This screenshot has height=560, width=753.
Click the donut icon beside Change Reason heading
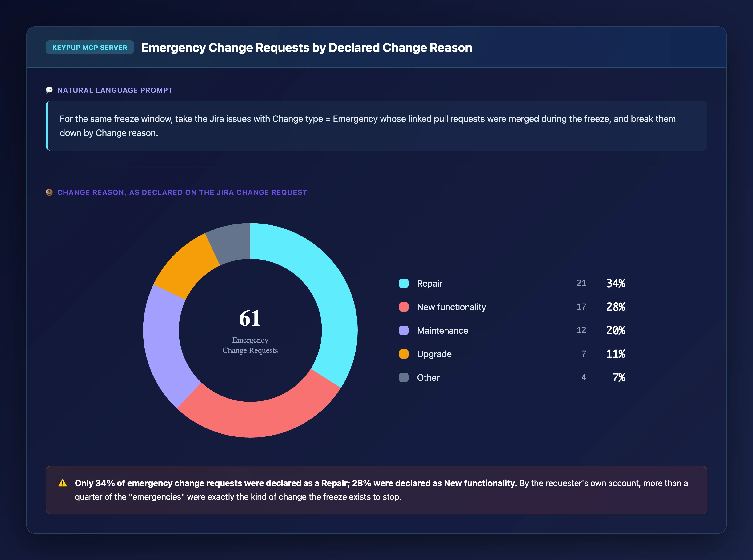pos(49,192)
